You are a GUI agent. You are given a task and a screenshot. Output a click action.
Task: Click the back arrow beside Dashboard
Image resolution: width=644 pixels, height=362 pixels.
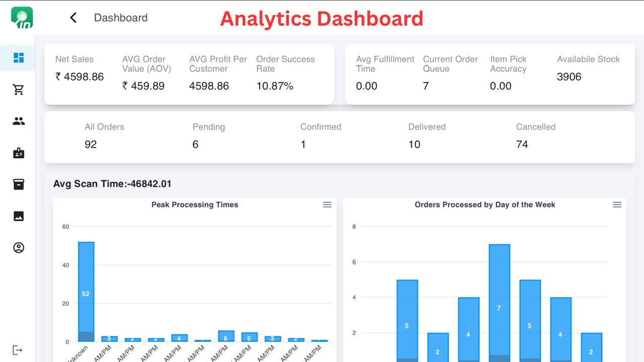pyautogui.click(x=73, y=17)
